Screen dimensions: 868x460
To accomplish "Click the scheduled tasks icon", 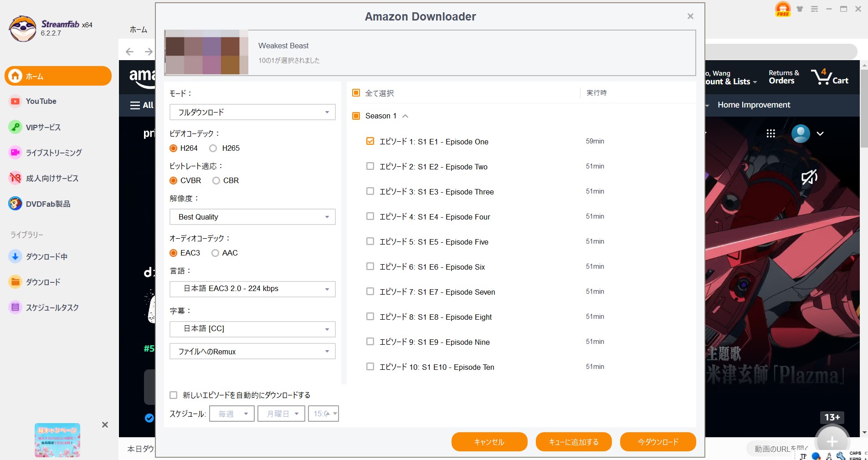I will [x=15, y=307].
